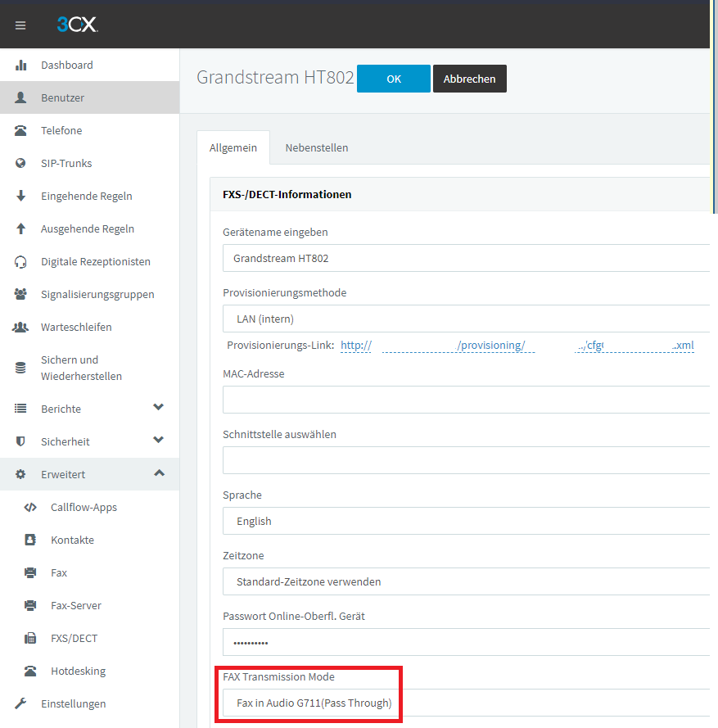Image resolution: width=718 pixels, height=728 pixels.
Task: Click the hamburger menu icon
Action: click(x=20, y=25)
